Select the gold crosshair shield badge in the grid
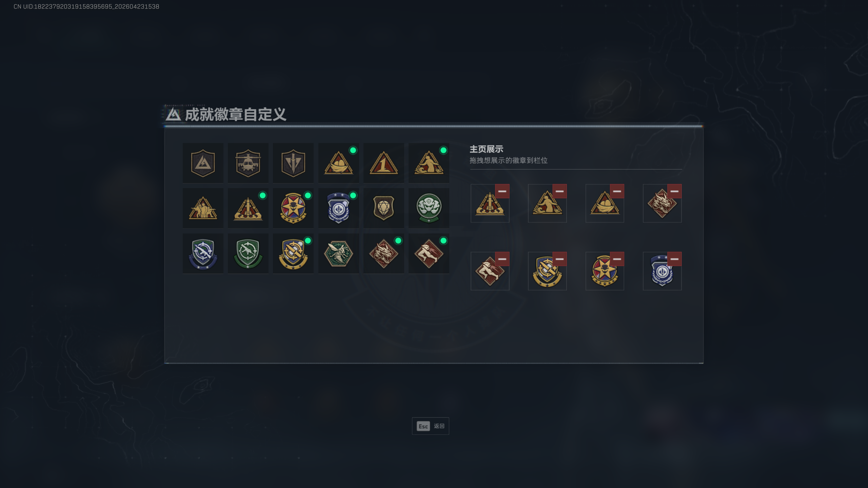Screen dimensions: 868x488 pos(293,253)
